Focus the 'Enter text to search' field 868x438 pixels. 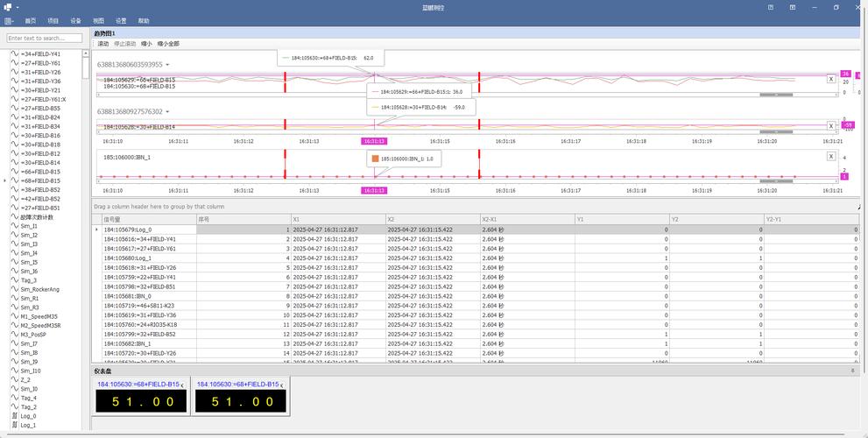[x=45, y=39]
